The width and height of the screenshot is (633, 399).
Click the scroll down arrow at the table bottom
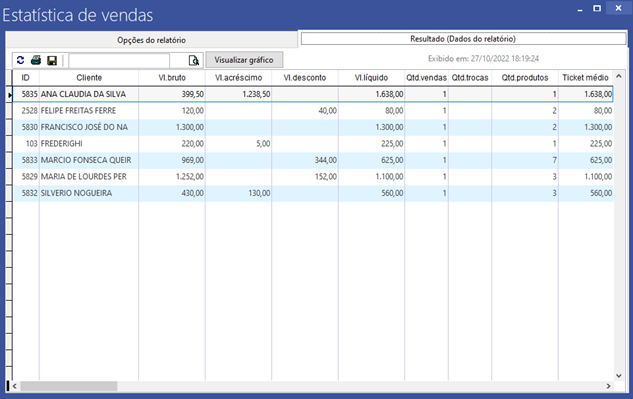click(x=618, y=376)
